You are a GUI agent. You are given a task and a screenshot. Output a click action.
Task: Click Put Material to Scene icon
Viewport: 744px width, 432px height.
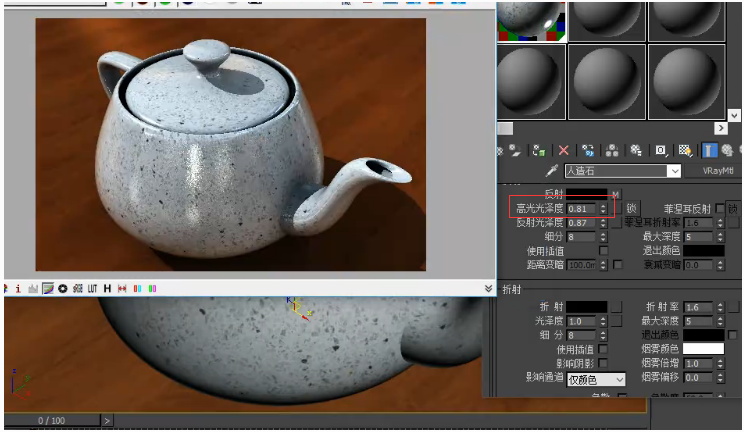point(515,150)
